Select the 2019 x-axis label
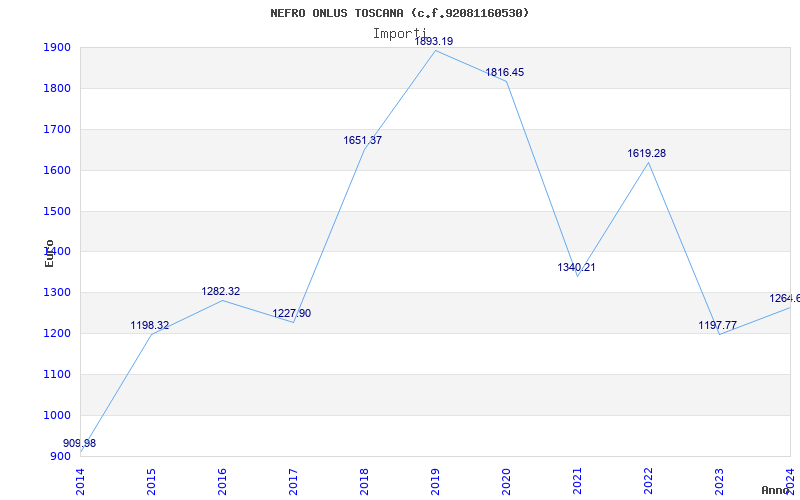The image size is (800, 500). coord(435,482)
